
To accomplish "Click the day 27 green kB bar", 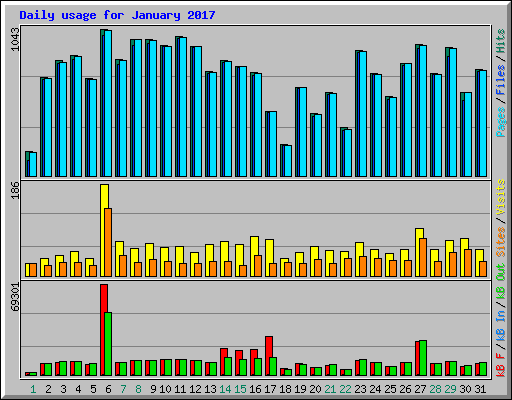I will (423, 358).
